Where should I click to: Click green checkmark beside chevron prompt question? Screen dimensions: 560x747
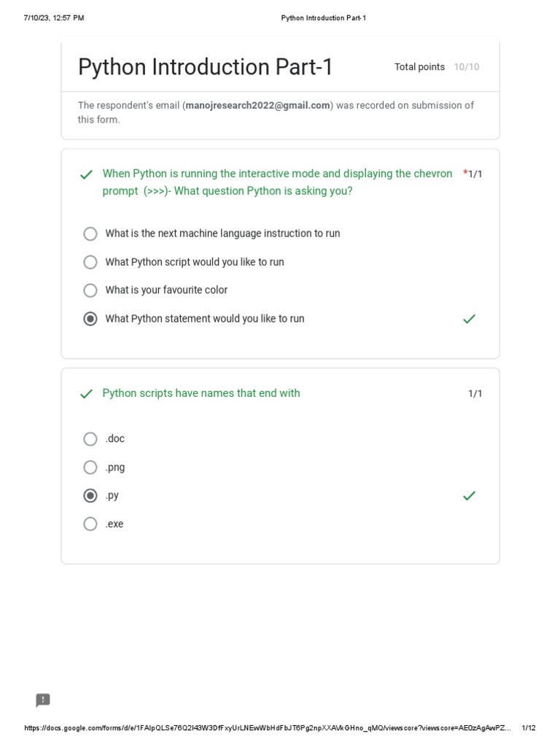[x=86, y=174]
